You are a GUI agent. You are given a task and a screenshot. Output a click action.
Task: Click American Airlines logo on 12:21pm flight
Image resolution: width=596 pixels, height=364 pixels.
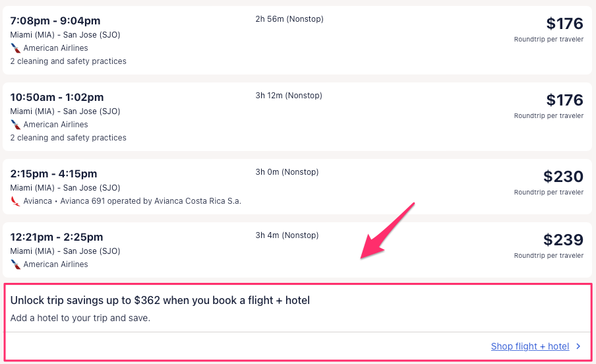click(x=16, y=264)
